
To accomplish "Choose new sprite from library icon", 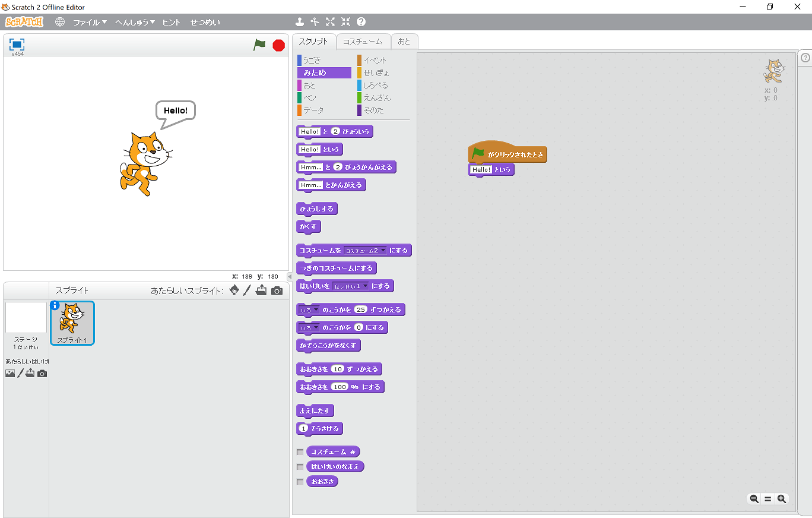I will pyautogui.click(x=234, y=290).
